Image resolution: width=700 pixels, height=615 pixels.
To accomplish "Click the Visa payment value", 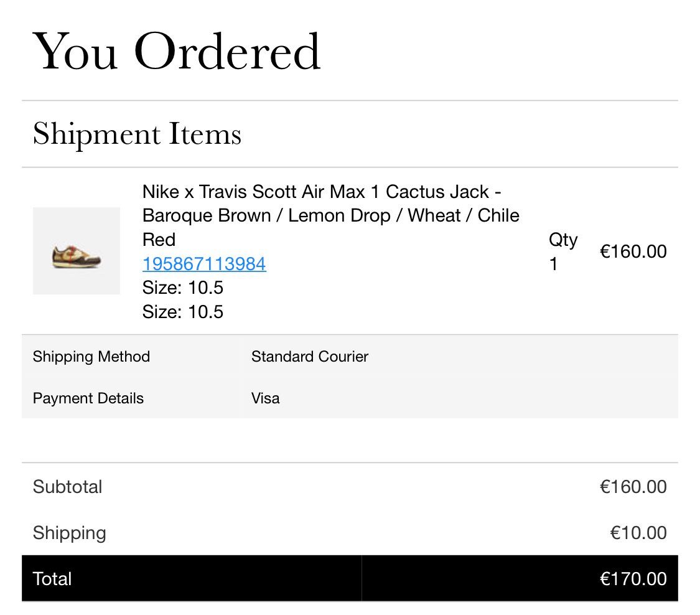I will (265, 398).
